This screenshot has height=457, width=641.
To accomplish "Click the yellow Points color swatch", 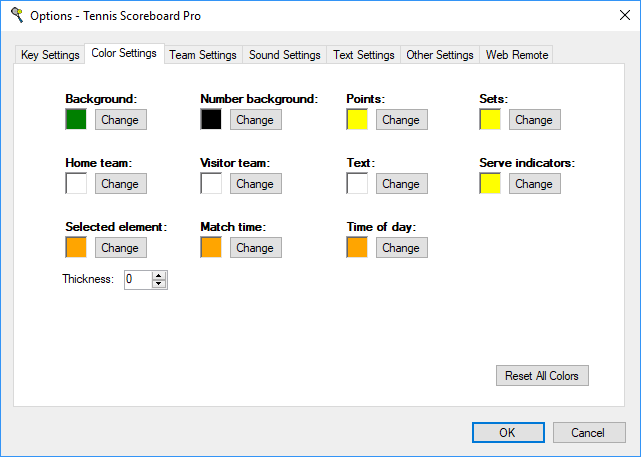I will 357,120.
